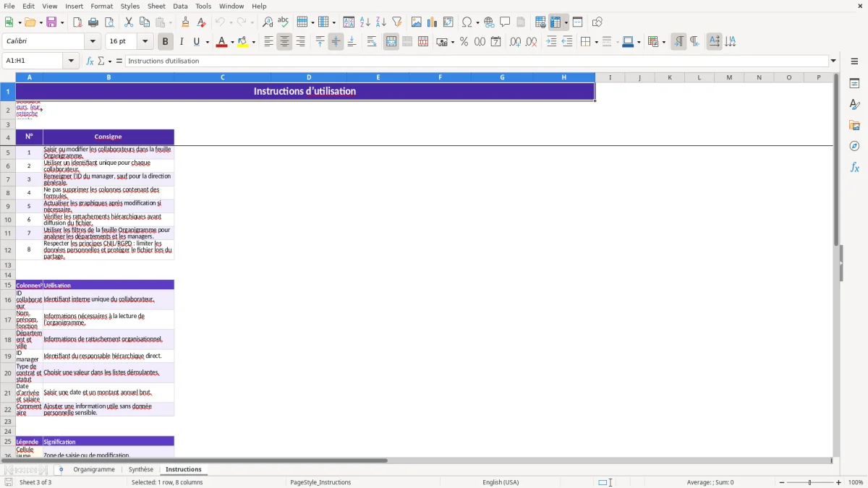Viewport: 868px width, 488px height.
Task: Toggle Bold formatting off
Action: 165,42
